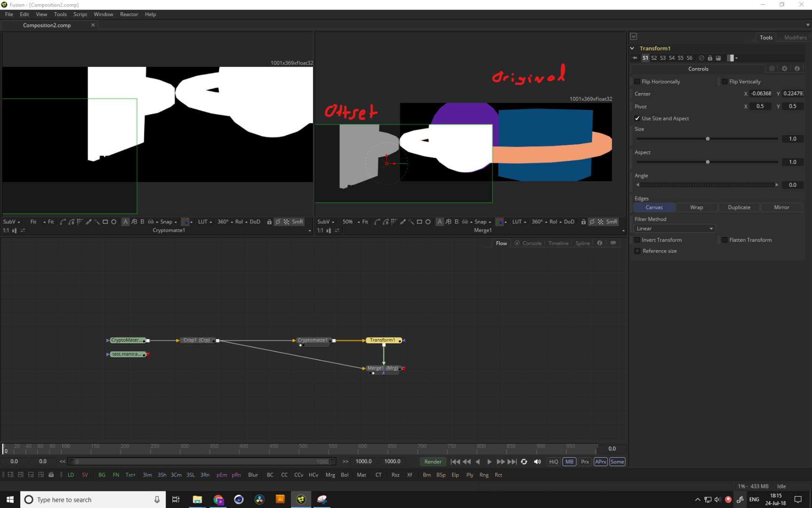This screenshot has height=508, width=812.
Task: Click the SmR icon in the right viewer toolbar
Action: click(x=611, y=222)
